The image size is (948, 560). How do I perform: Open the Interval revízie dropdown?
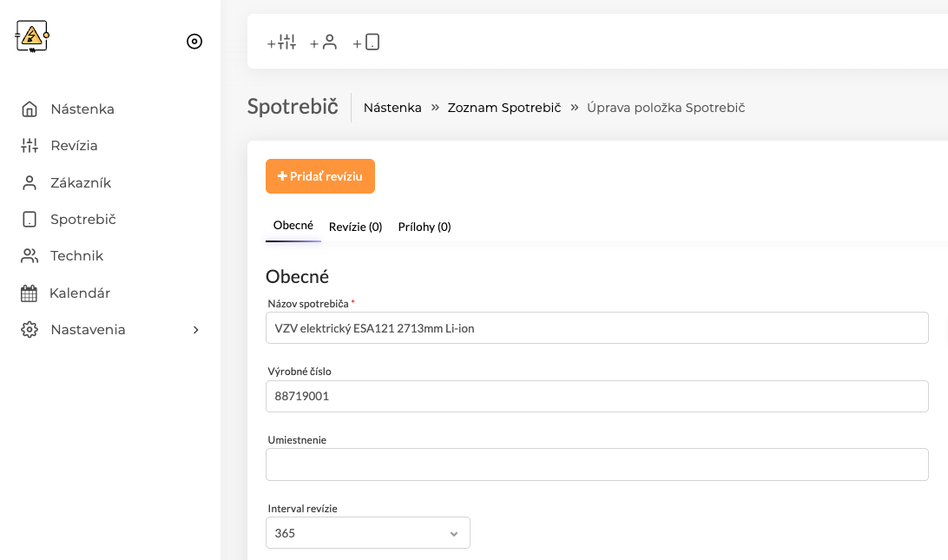[367, 533]
